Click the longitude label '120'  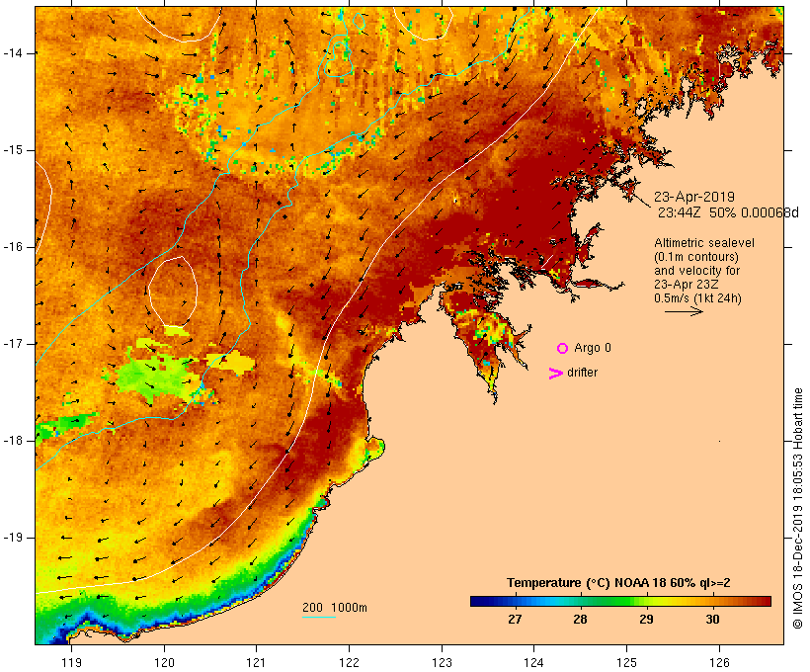(164, 663)
